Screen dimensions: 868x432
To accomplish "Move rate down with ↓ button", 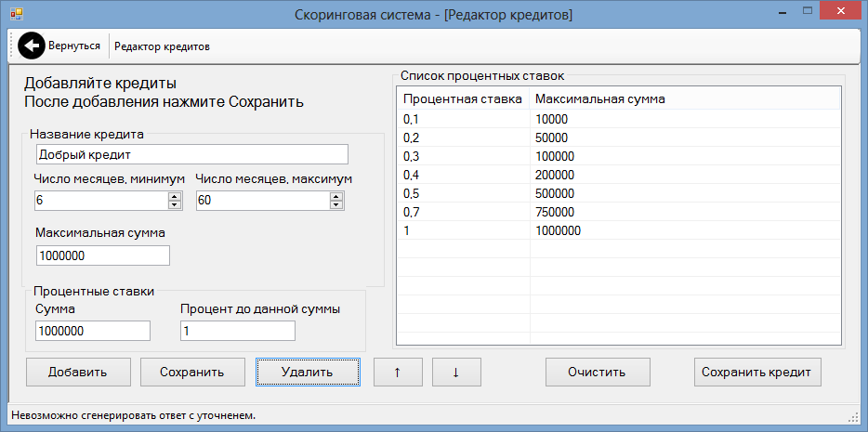I will [x=456, y=372].
